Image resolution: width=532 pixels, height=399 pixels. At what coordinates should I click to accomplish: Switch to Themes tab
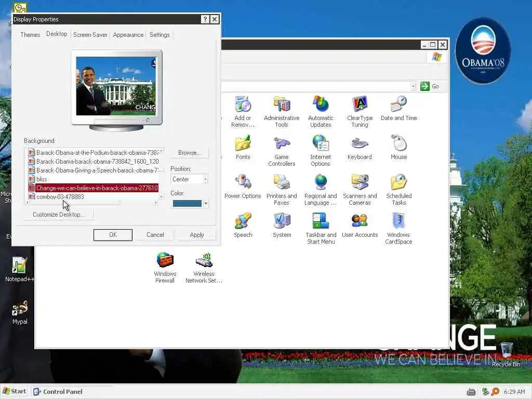pyautogui.click(x=30, y=35)
